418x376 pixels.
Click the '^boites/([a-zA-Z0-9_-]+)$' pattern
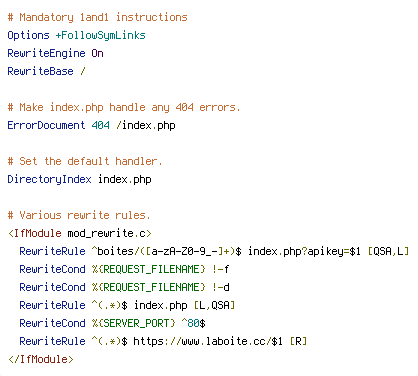[167, 251]
